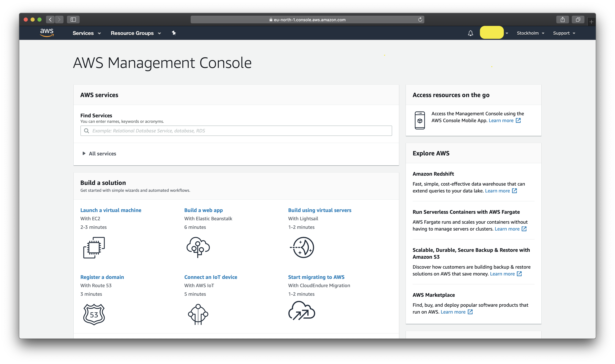The width and height of the screenshot is (615, 364).
Task: Reload the page with the refresh icon
Action: 420,20
